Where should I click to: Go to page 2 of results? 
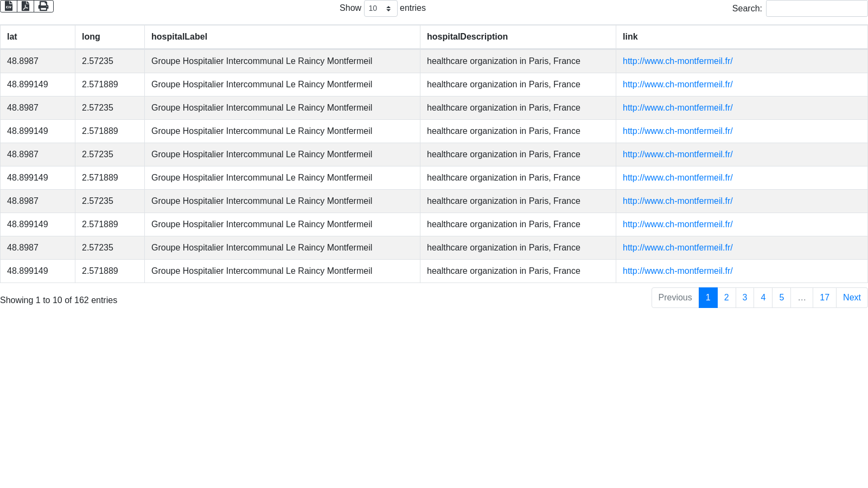pyautogui.click(x=726, y=298)
